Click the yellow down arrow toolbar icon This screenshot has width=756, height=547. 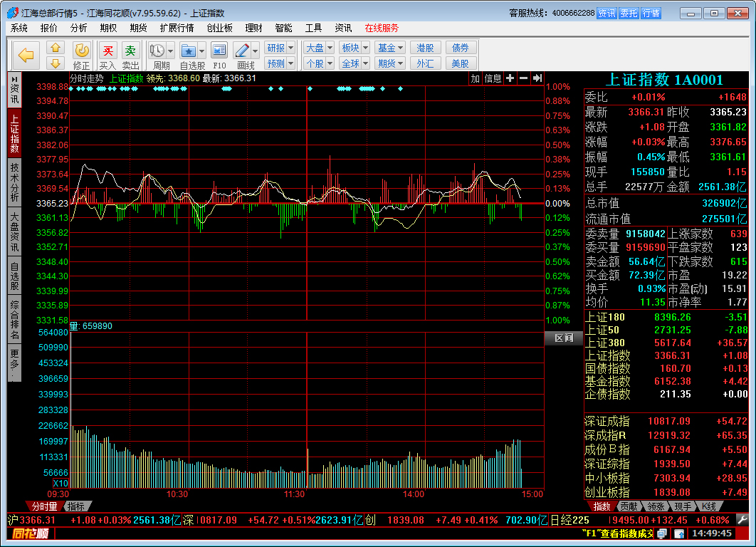point(56,63)
